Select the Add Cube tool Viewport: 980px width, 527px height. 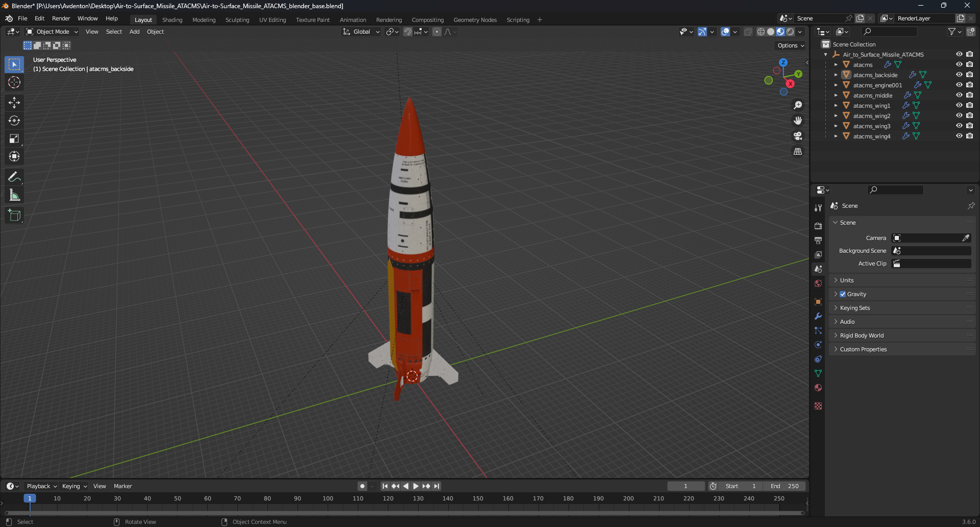coord(14,215)
